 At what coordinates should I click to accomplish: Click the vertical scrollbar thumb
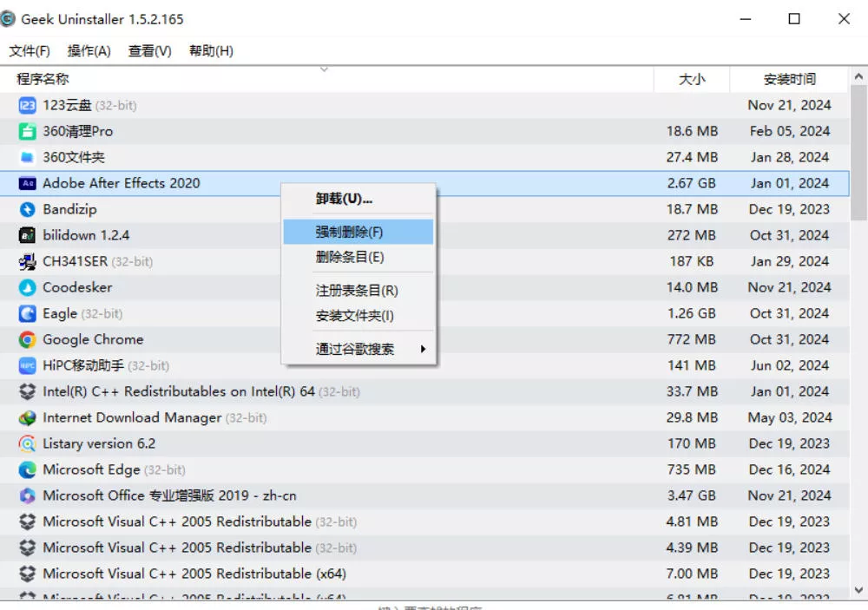858,154
